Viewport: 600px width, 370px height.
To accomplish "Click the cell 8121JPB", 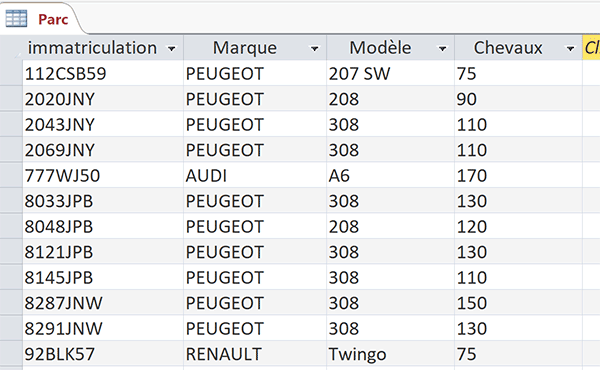I will pyautogui.click(x=103, y=252).
